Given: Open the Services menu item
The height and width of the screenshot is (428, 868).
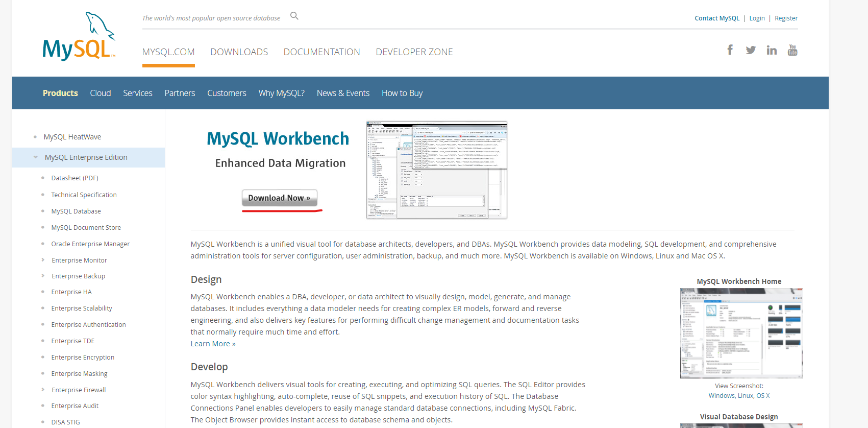Looking at the screenshot, I should click(x=138, y=93).
